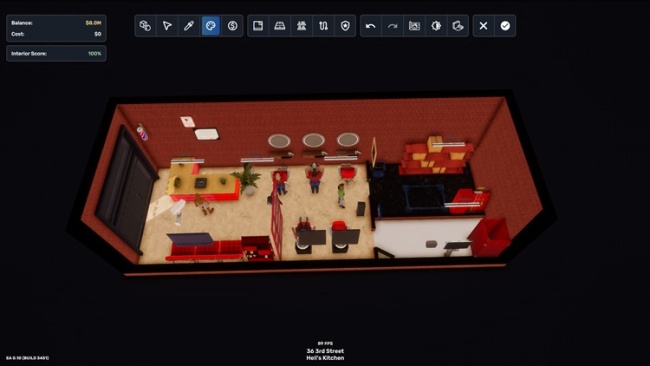Activate the eyedropper tool

click(x=189, y=26)
